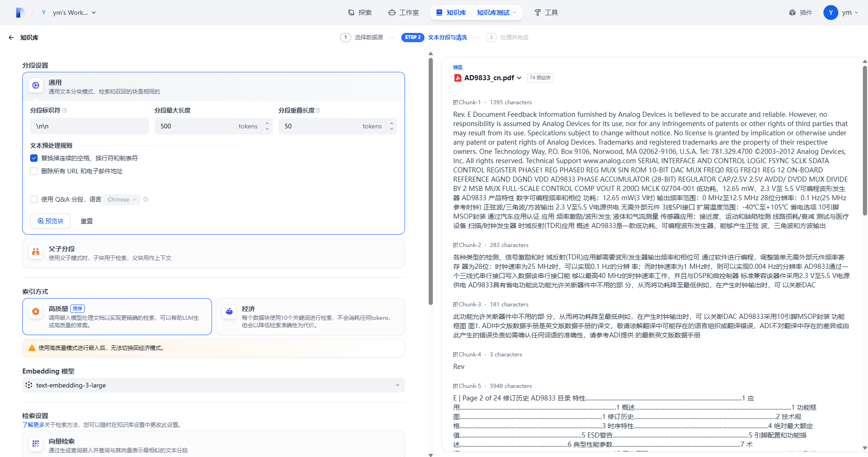Click the 分段最大长度 input field

click(197, 126)
